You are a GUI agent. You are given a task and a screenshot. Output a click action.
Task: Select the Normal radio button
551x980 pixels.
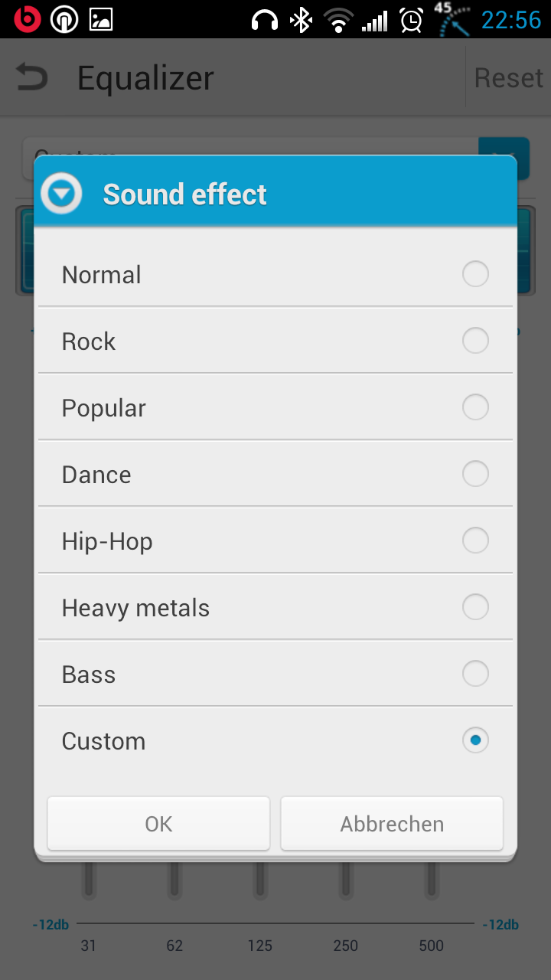click(475, 274)
